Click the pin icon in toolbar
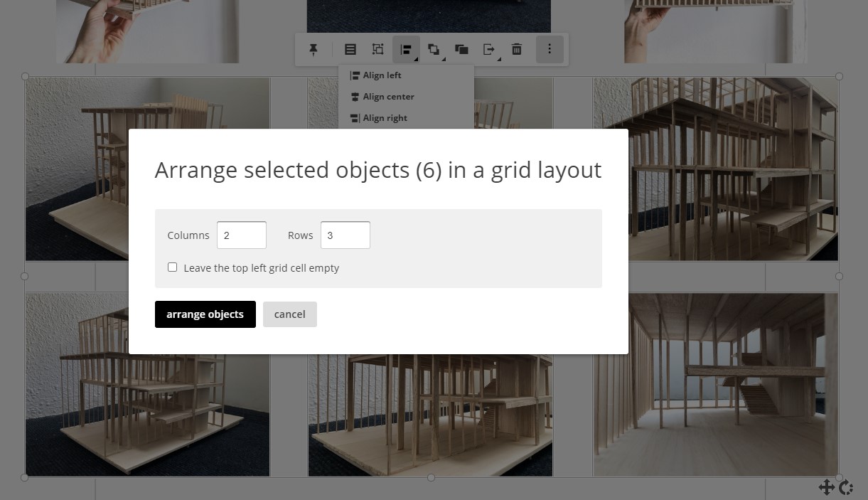 tap(313, 49)
